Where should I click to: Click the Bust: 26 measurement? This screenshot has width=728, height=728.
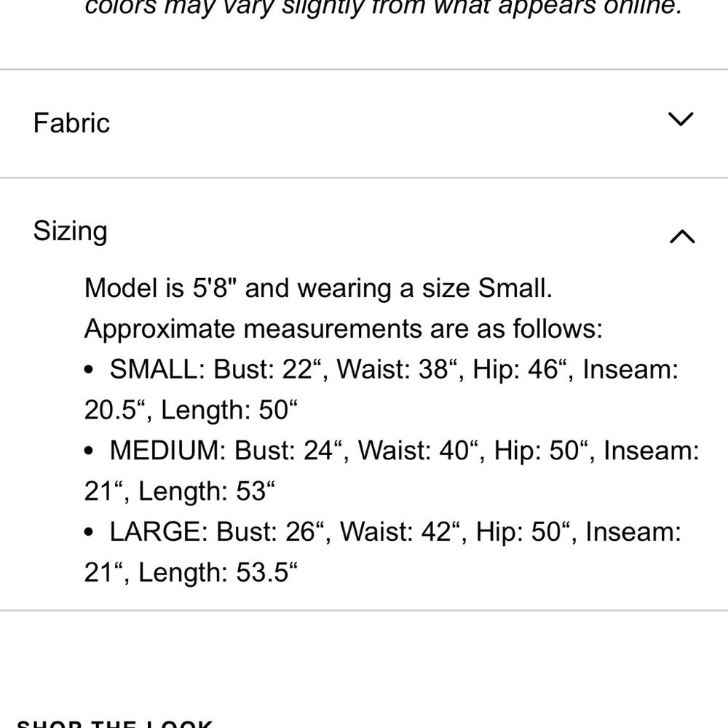click(270, 531)
